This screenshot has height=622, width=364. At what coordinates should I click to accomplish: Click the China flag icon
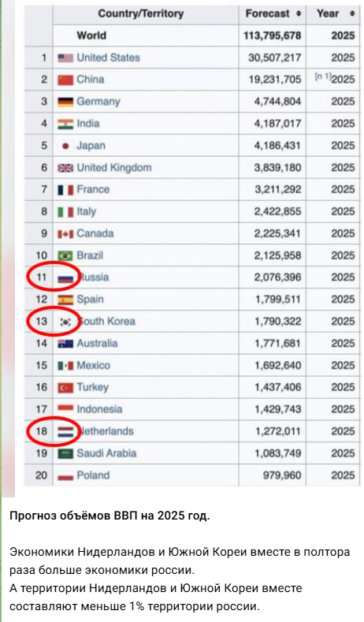pos(65,80)
